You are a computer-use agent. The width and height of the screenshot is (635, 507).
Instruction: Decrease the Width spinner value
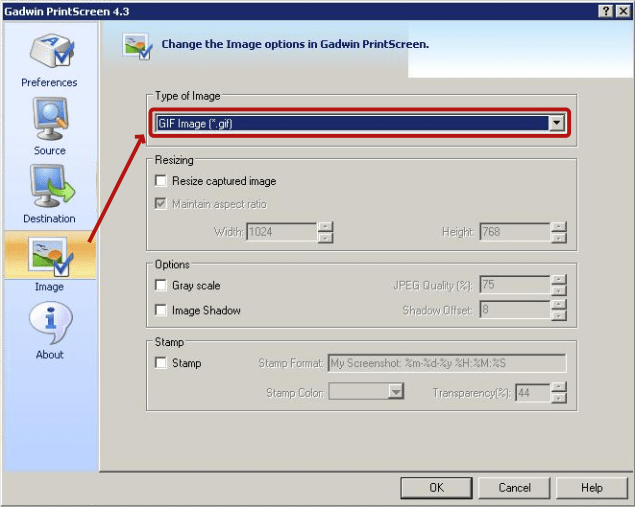coord(325,237)
